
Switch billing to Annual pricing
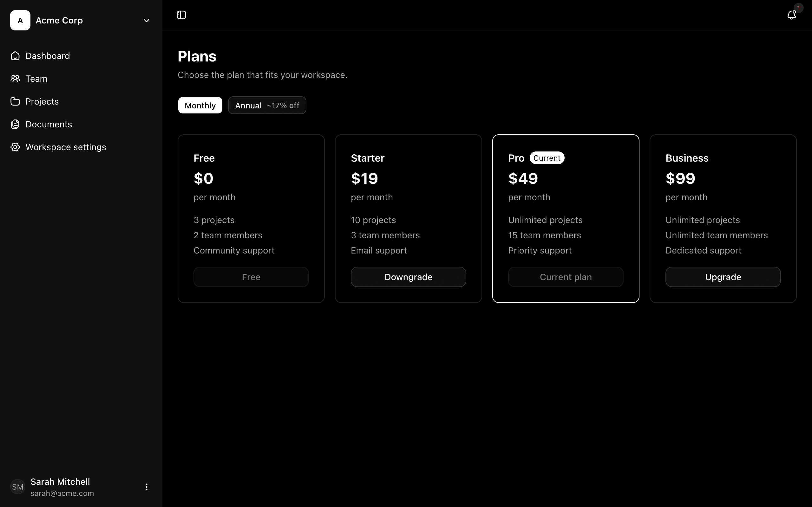coord(267,105)
